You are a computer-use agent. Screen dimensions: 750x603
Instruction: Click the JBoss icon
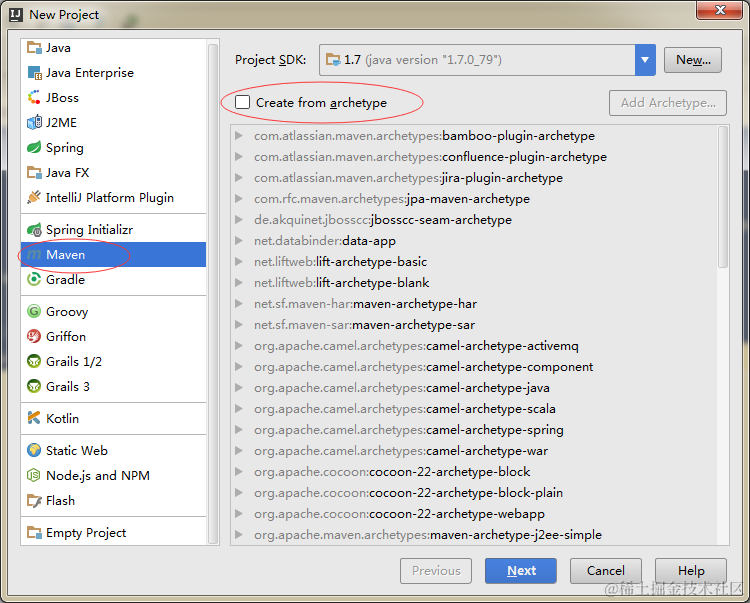[34, 98]
